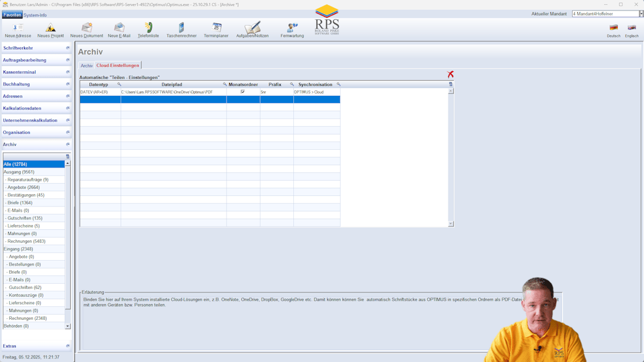Click the table vertical scrollbar down arrow
This screenshot has height=362, width=644.
tap(450, 222)
